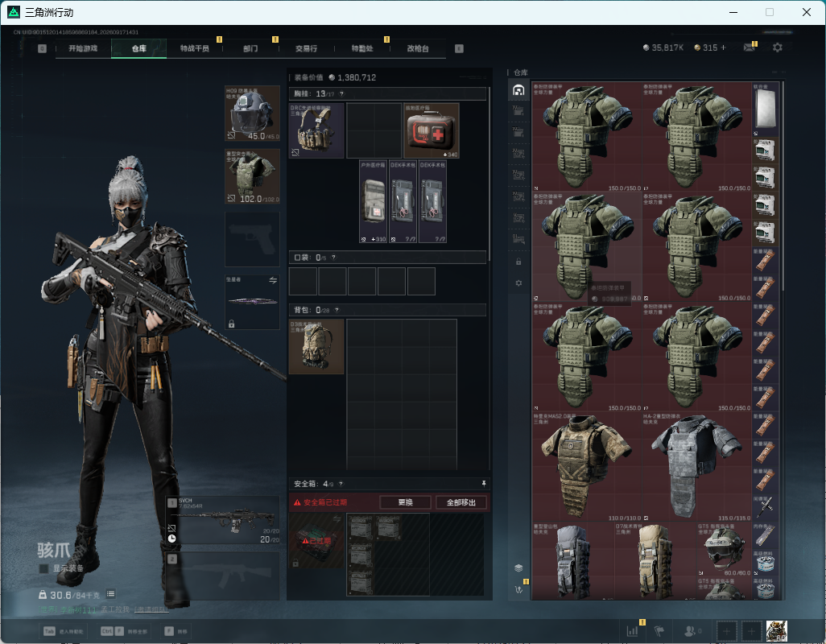Select the 重型登山包 backpack in warehouse
826x644 pixels.
pos(573,561)
